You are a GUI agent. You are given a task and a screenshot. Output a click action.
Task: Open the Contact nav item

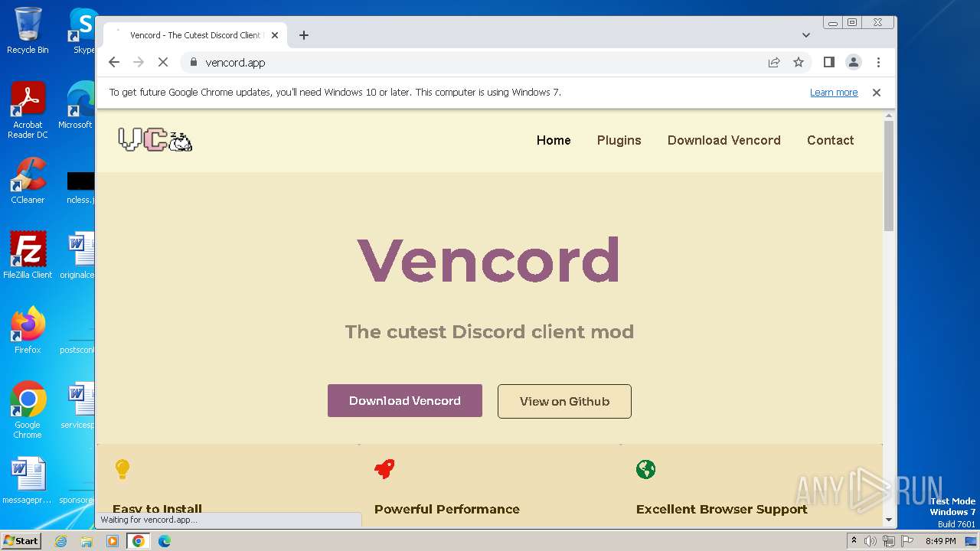[830, 140]
